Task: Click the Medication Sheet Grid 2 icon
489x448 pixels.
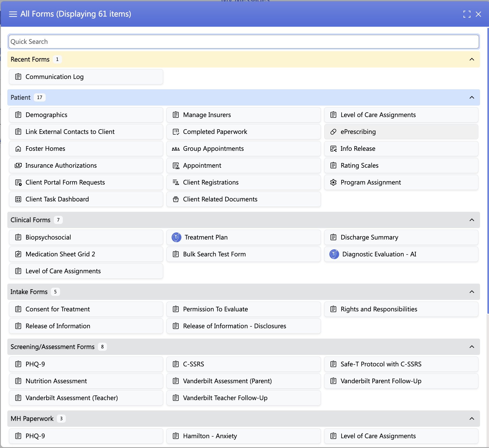Action: [18, 254]
